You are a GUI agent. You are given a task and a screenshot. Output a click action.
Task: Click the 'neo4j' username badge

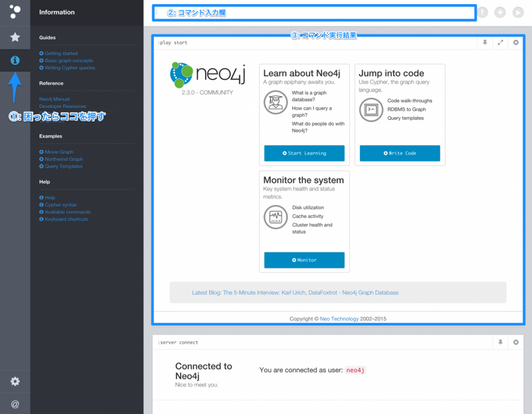(355, 370)
